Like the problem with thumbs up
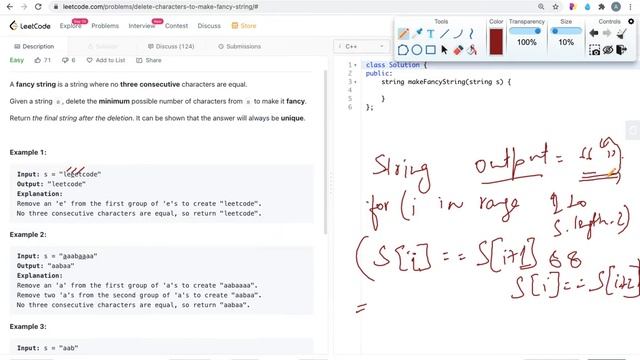The width and height of the screenshot is (640, 360). [x=38, y=60]
